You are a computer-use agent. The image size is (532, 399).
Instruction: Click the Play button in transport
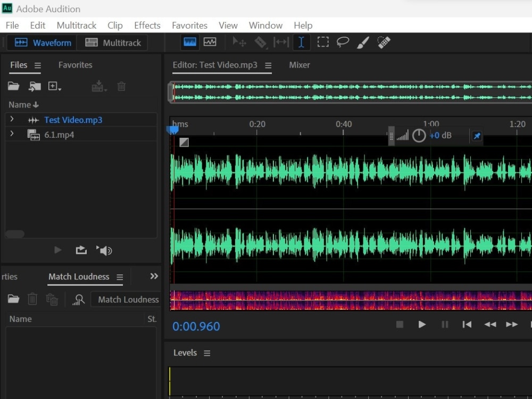[x=422, y=325]
